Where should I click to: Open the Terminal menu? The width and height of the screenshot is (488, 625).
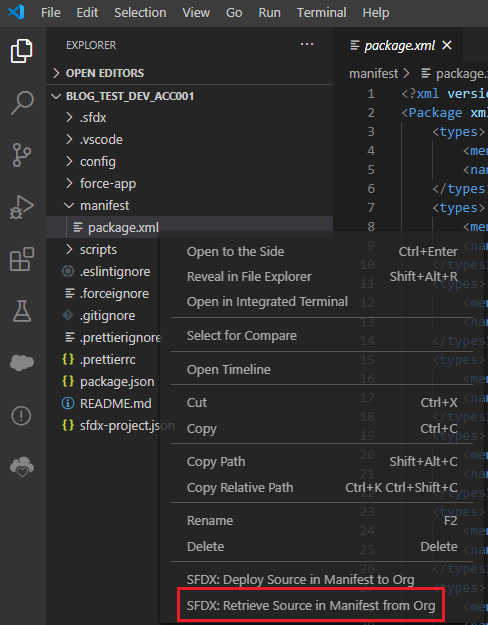pyautogui.click(x=322, y=13)
